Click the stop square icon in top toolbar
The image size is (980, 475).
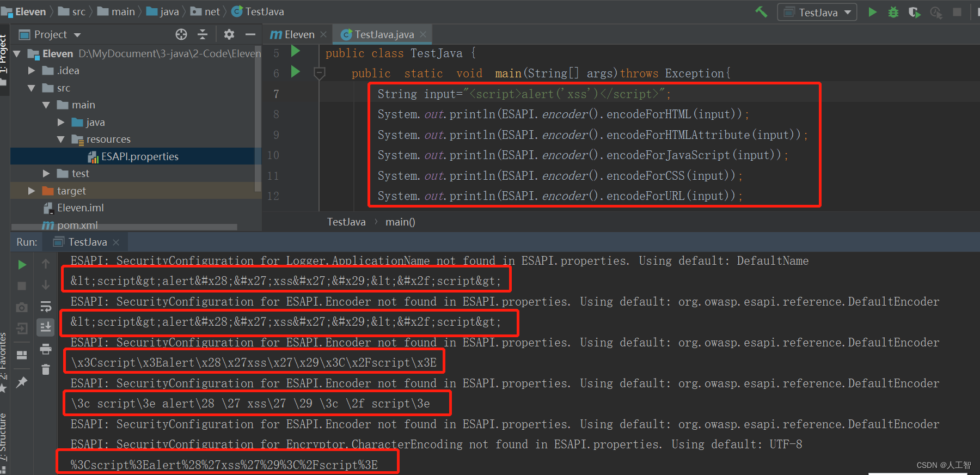pyautogui.click(x=957, y=12)
